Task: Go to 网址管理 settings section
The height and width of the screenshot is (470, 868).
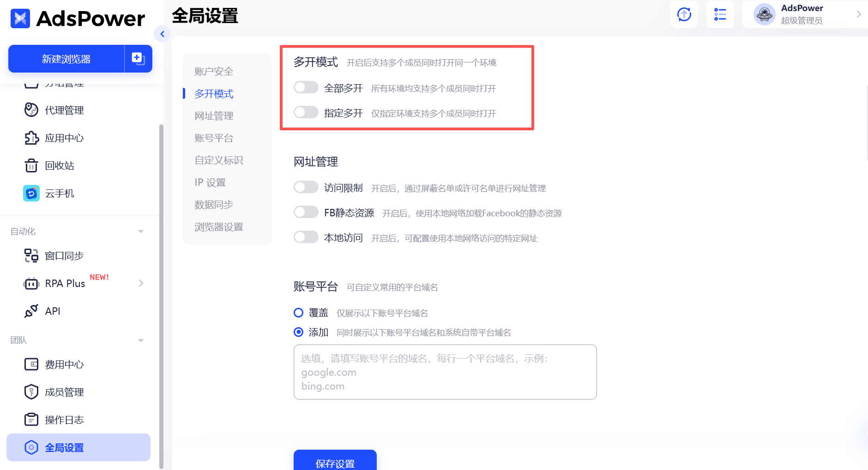Action: point(214,116)
